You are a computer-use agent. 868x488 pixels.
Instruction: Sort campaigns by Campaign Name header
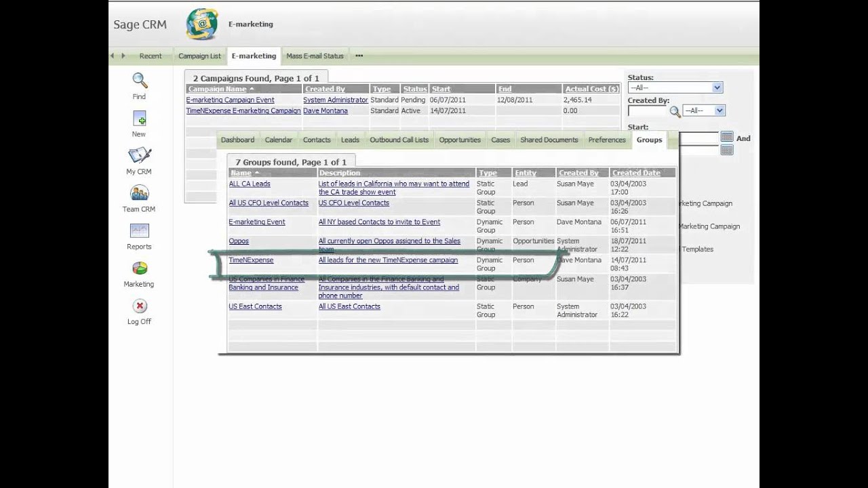(x=220, y=89)
